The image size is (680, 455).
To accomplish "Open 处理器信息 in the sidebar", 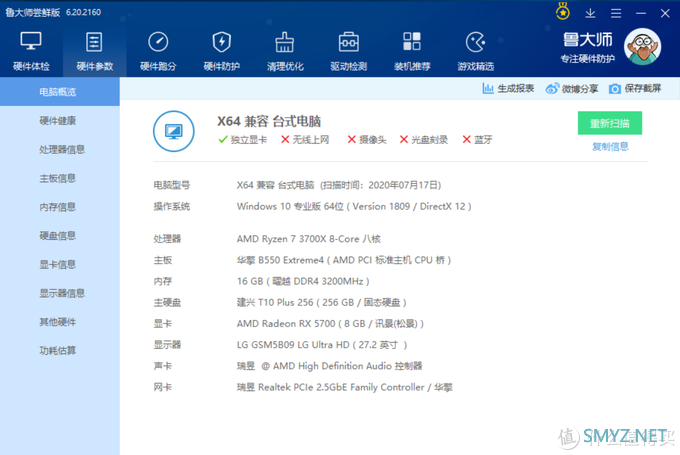I will pyautogui.click(x=60, y=149).
